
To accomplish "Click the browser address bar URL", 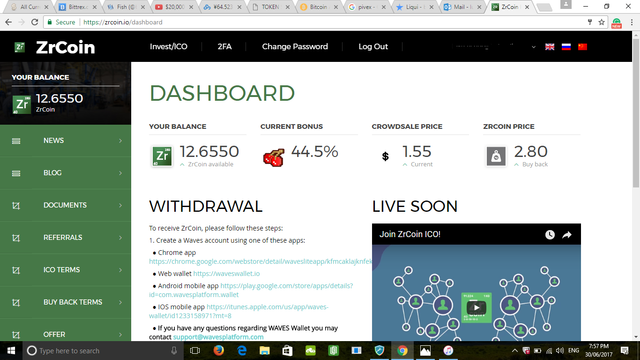I will point(122,22).
